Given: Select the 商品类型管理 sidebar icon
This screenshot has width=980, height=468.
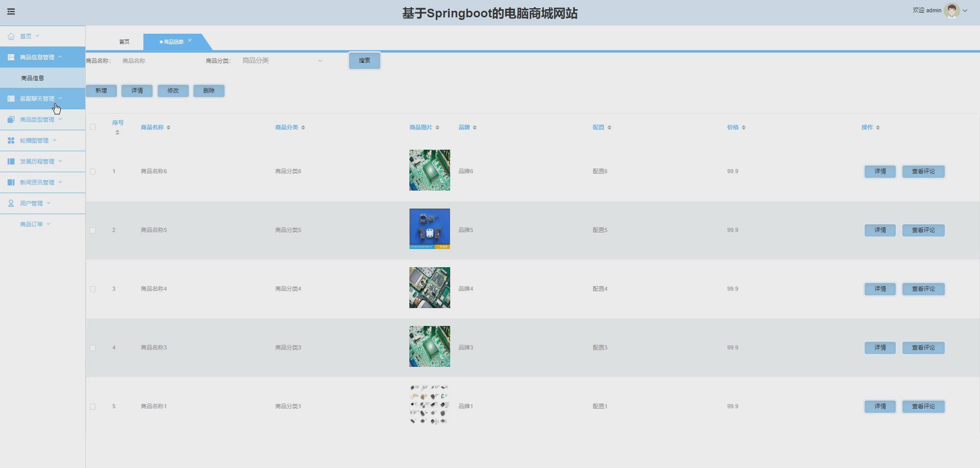Looking at the screenshot, I should coord(10,119).
